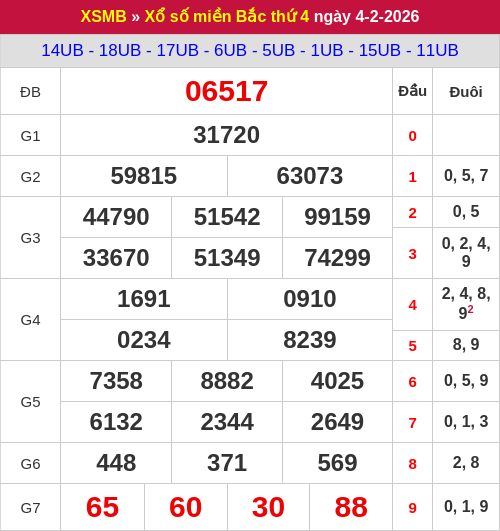Select the G3 number 51349
The width and height of the screenshot is (500, 531).
click(x=227, y=258)
